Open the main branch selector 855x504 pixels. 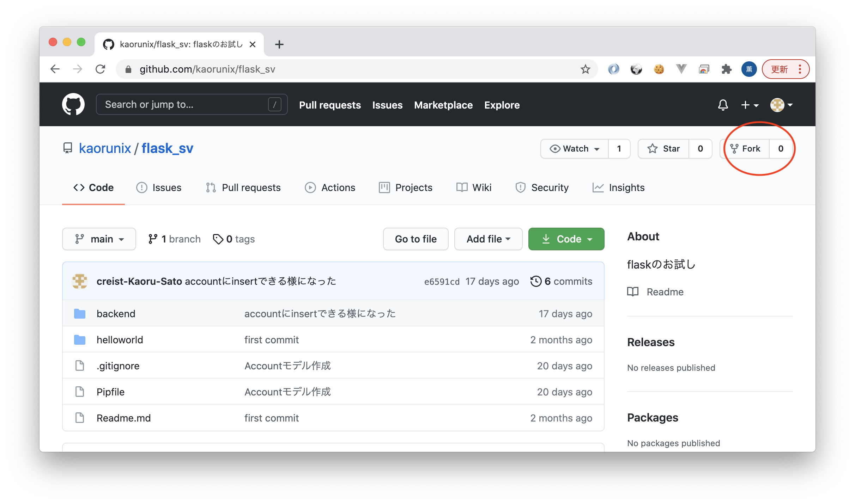(99, 239)
